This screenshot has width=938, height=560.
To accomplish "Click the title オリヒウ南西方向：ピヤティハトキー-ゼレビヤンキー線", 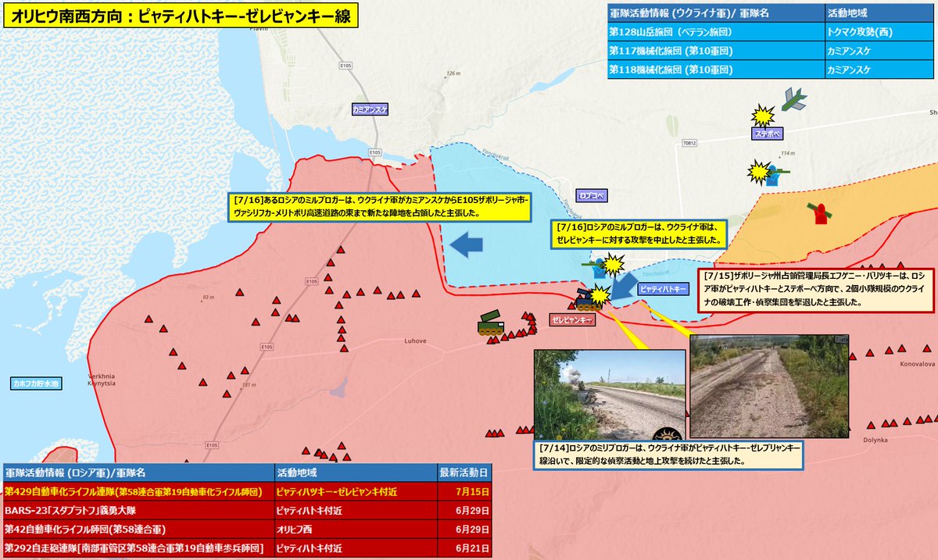I will (181, 16).
